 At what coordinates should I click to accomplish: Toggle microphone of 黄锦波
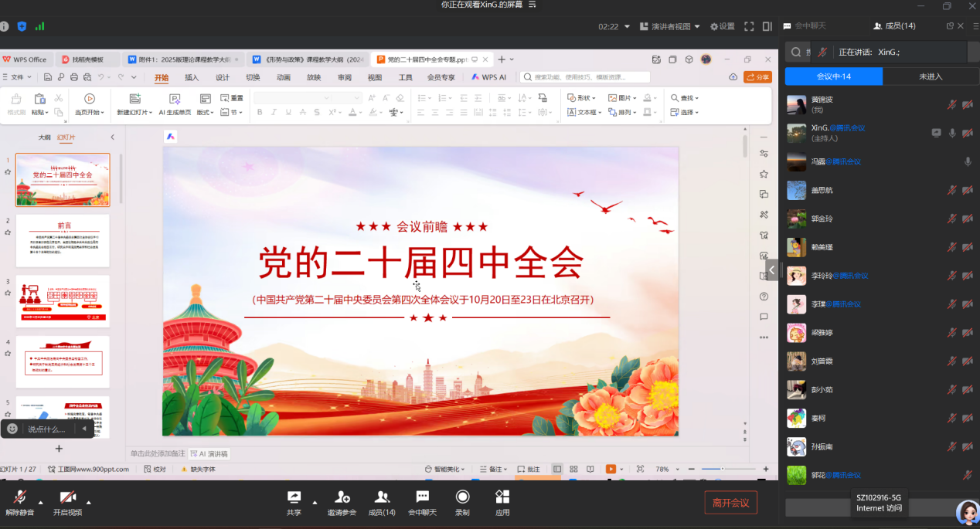point(952,105)
